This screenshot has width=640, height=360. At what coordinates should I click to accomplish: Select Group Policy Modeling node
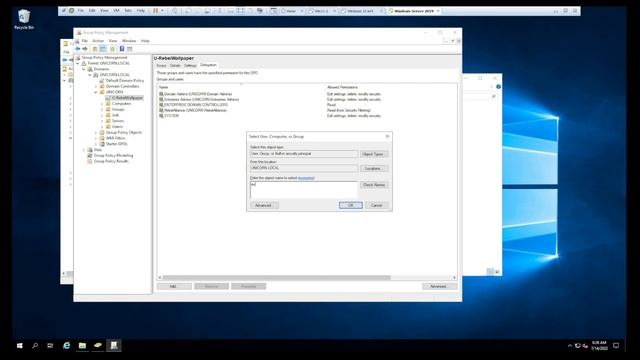click(113, 156)
